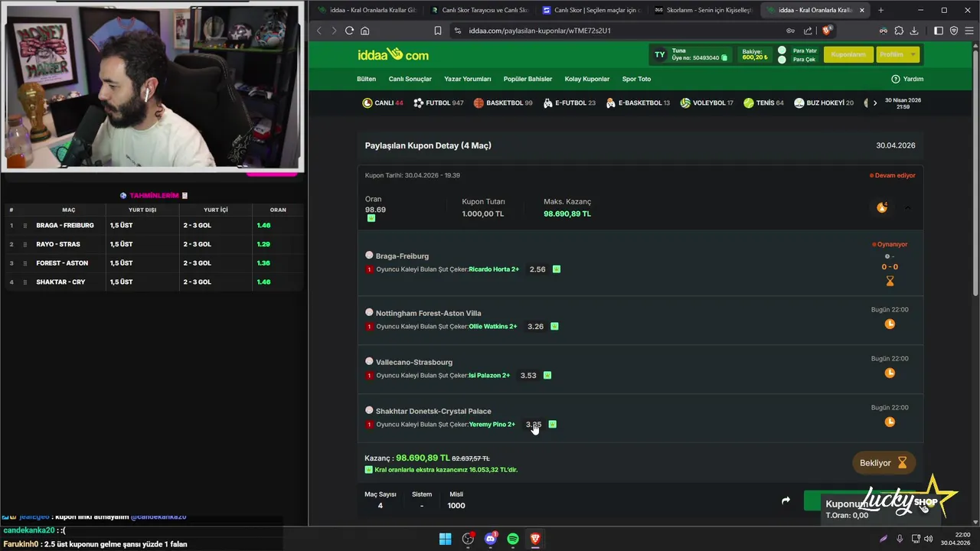Click the green boost icon beside 3.53 odds
The width and height of the screenshot is (980, 551).
[547, 375]
